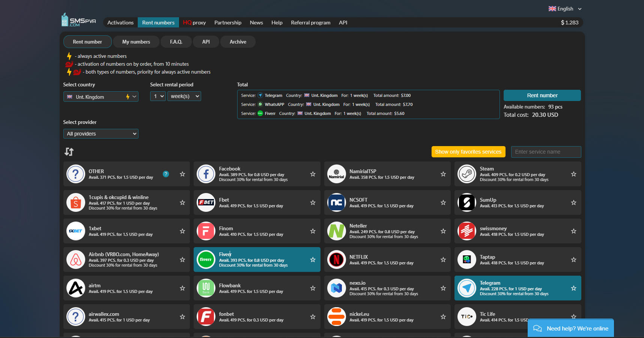Image resolution: width=644 pixels, height=338 pixels.
Task: Select the NamirialTSP service icon
Action: pos(337,174)
